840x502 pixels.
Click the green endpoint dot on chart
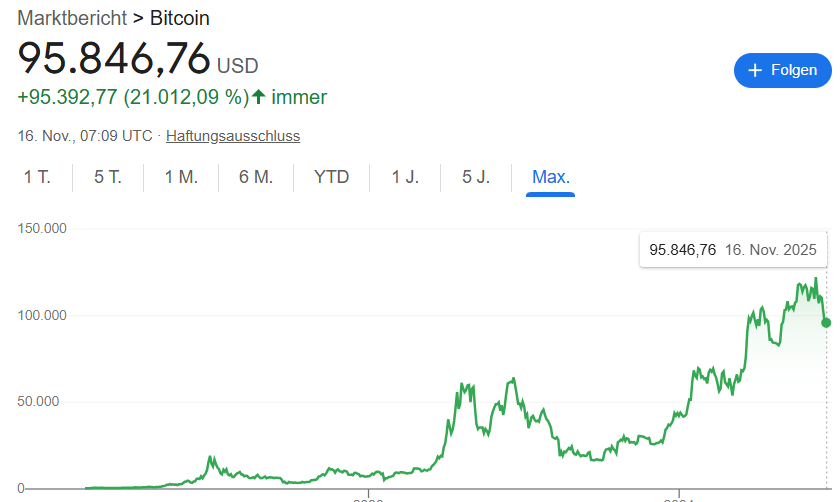tap(826, 323)
